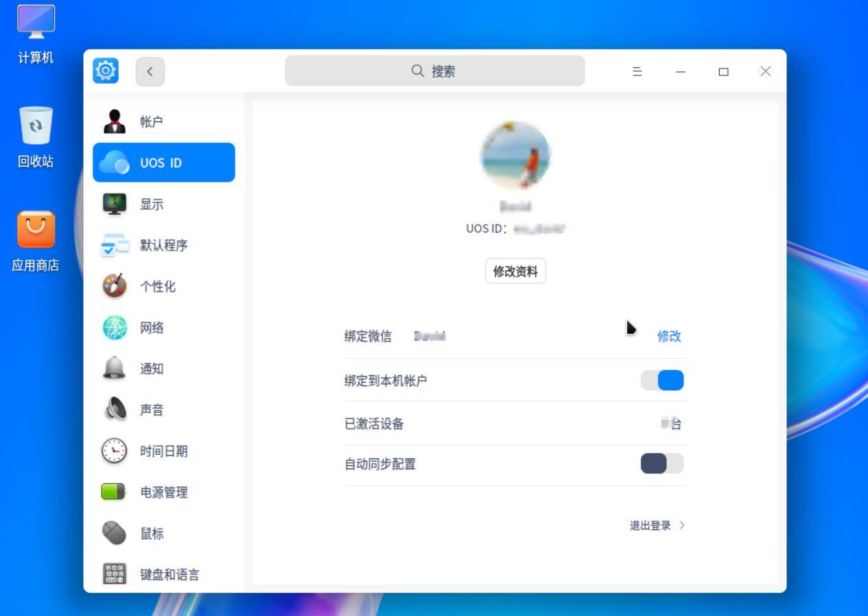Select the 显示 display monitor icon
Image resolution: width=868 pixels, height=616 pixels.
point(115,204)
